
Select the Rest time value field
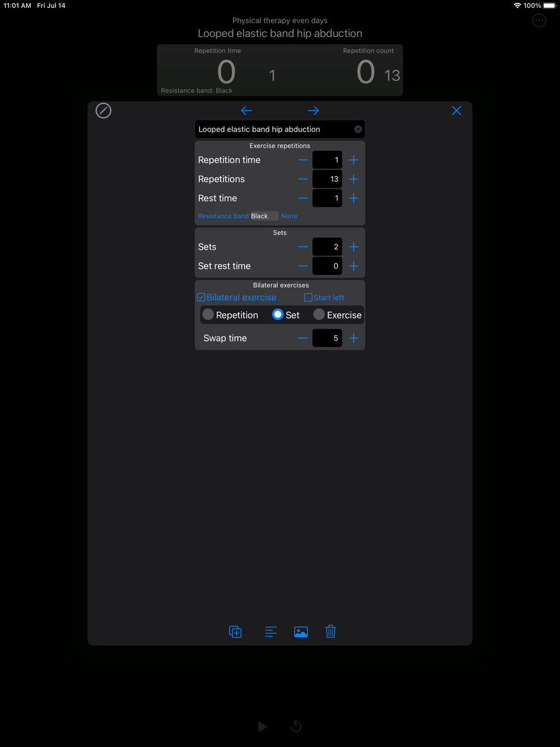click(327, 198)
